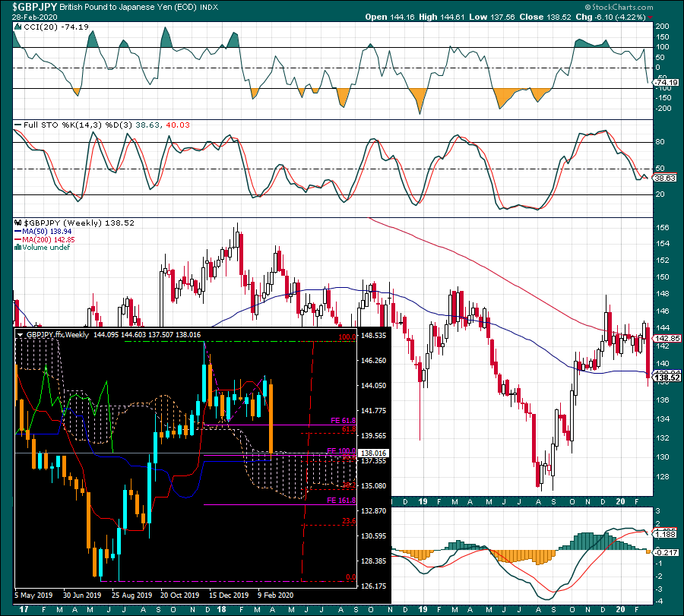Click the -74.19 CCI value axis tag
Image resolution: width=684 pixels, height=616 pixels.
[667, 82]
